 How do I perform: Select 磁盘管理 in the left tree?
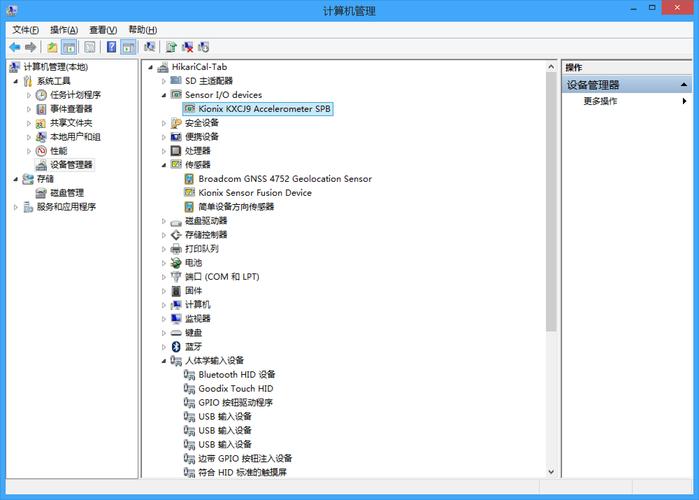67,193
